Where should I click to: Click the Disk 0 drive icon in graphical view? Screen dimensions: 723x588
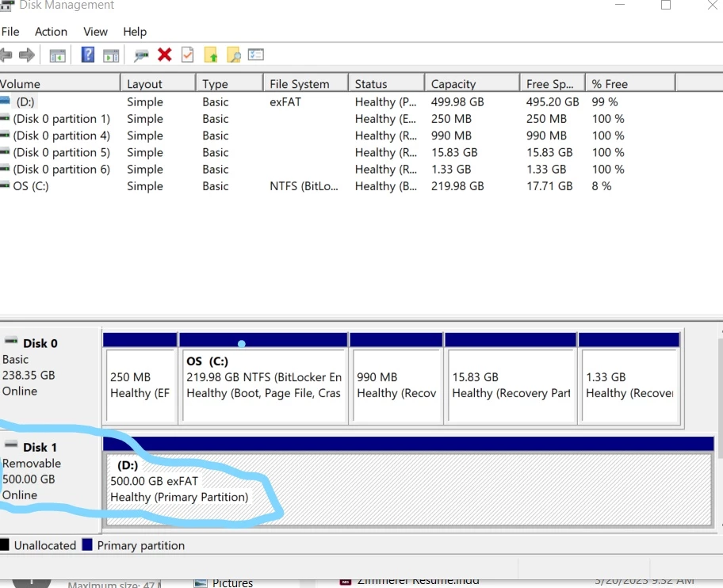[11, 341]
